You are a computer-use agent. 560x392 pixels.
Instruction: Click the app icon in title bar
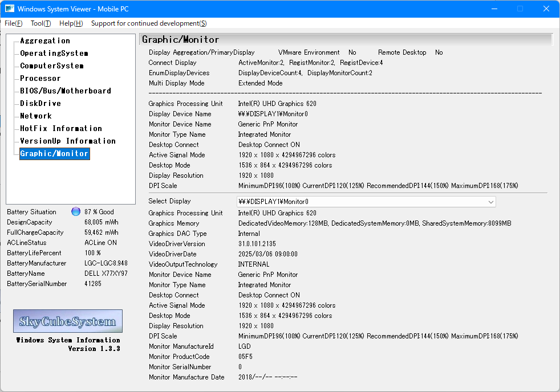click(10, 9)
